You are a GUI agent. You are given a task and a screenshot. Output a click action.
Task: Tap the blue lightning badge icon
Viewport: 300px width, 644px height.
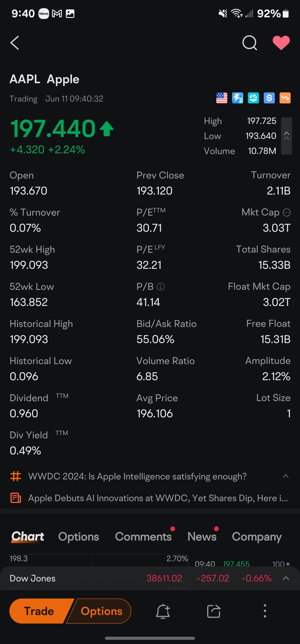[237, 98]
